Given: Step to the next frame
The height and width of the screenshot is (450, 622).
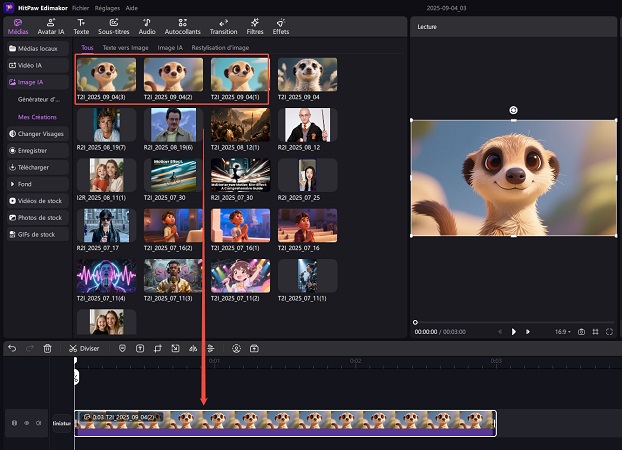Looking at the screenshot, I should (x=528, y=332).
